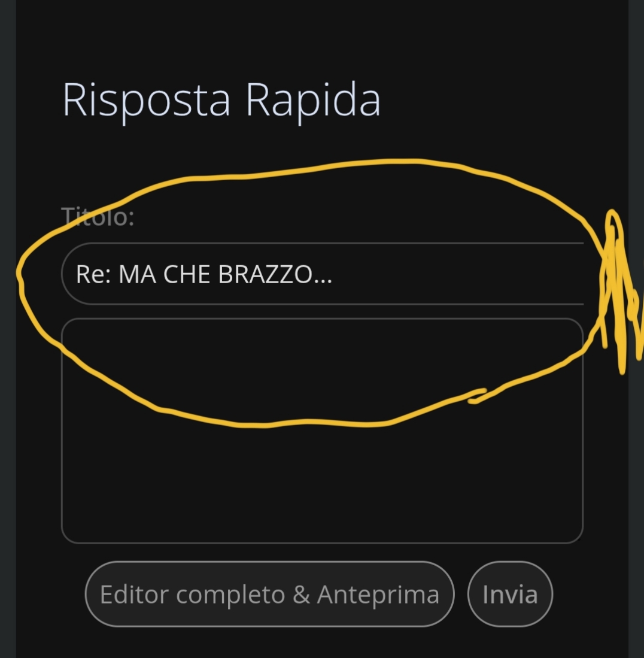Click the word CHE in the subject box

186,274
